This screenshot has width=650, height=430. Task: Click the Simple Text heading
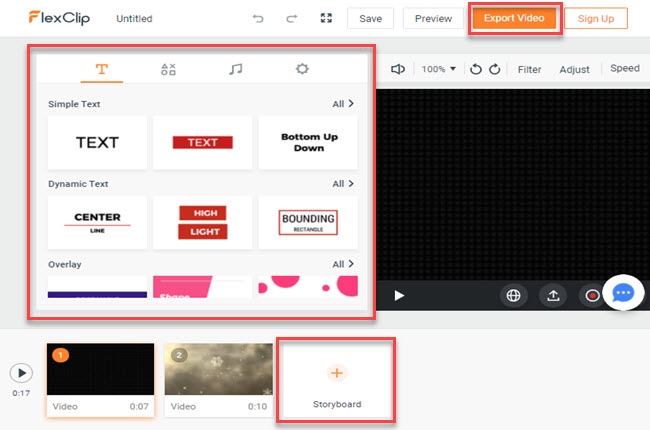coord(74,104)
